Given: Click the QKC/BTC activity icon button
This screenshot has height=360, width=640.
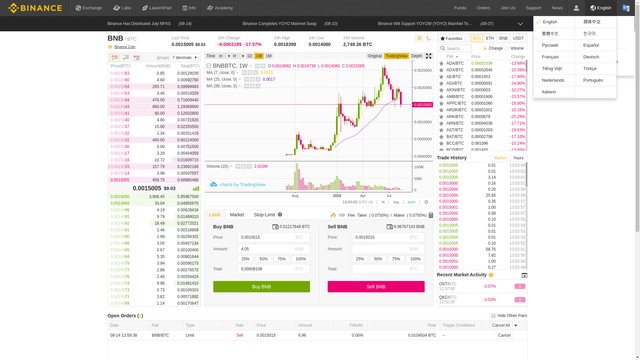Looking at the screenshot, I should [520, 300].
